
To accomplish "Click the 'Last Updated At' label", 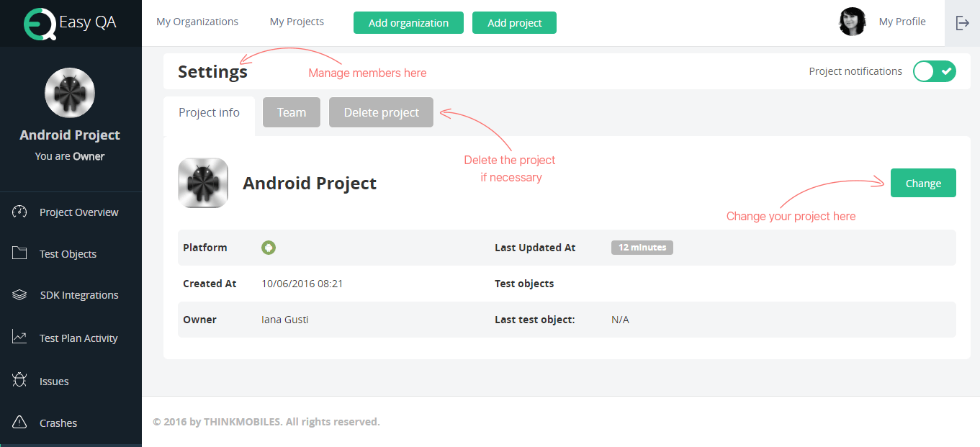I will pyautogui.click(x=535, y=248).
